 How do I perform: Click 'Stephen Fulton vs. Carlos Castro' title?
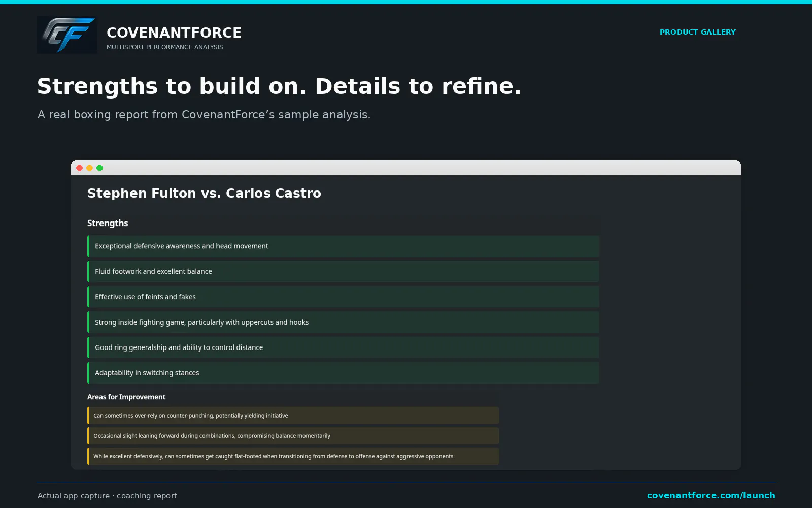coord(204,194)
